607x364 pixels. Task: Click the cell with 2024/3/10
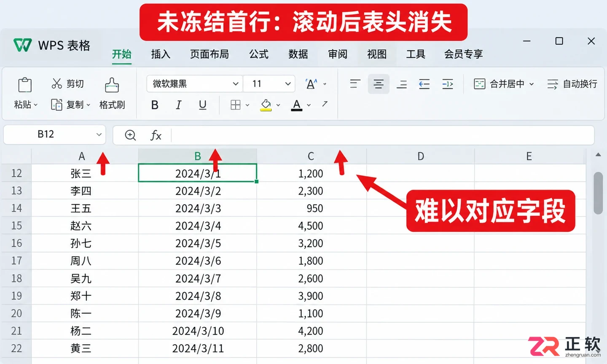[198, 331]
